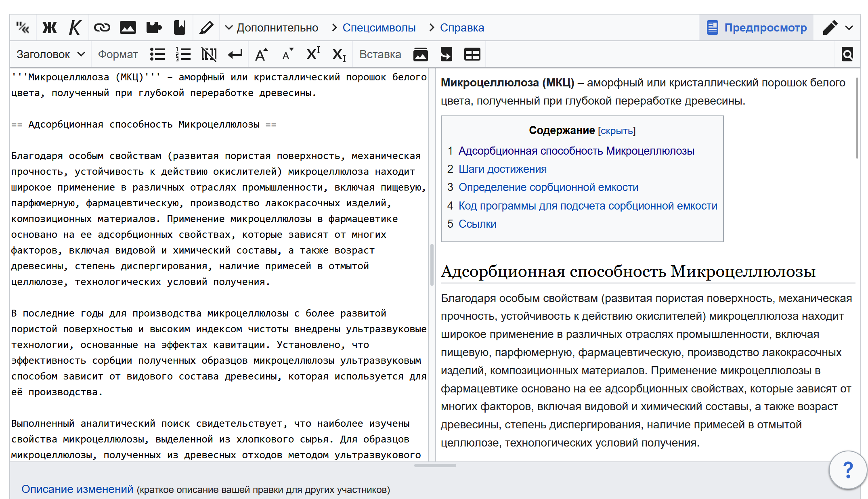Insert picture gallery icon
This screenshot has height=499, width=868.
coord(421,54)
